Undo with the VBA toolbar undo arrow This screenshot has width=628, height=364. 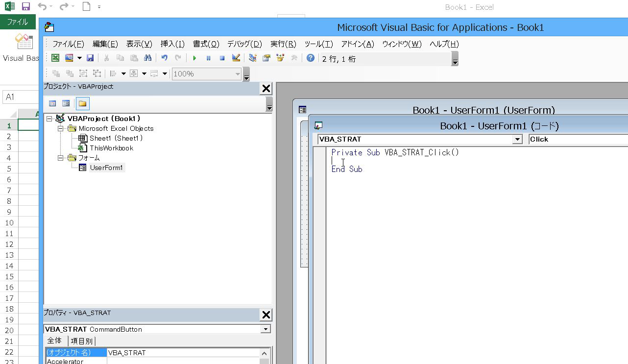(x=165, y=58)
